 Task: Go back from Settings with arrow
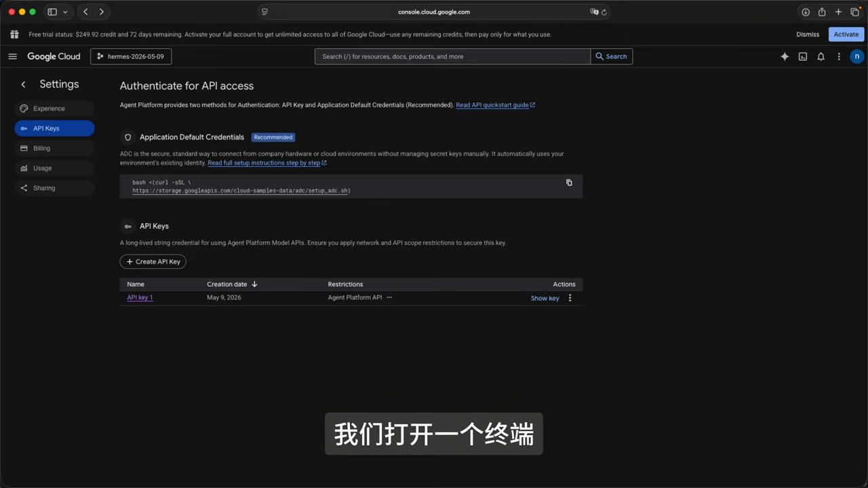pos(23,84)
